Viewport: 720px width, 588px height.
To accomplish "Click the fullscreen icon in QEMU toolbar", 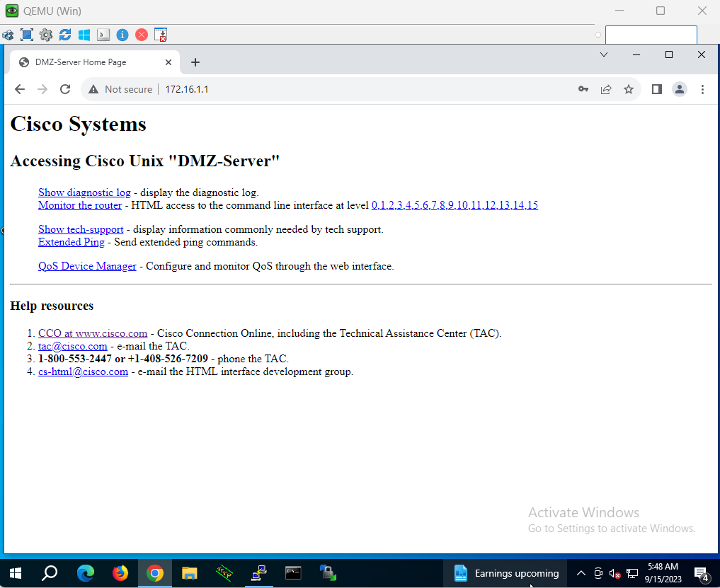I will click(x=27, y=35).
